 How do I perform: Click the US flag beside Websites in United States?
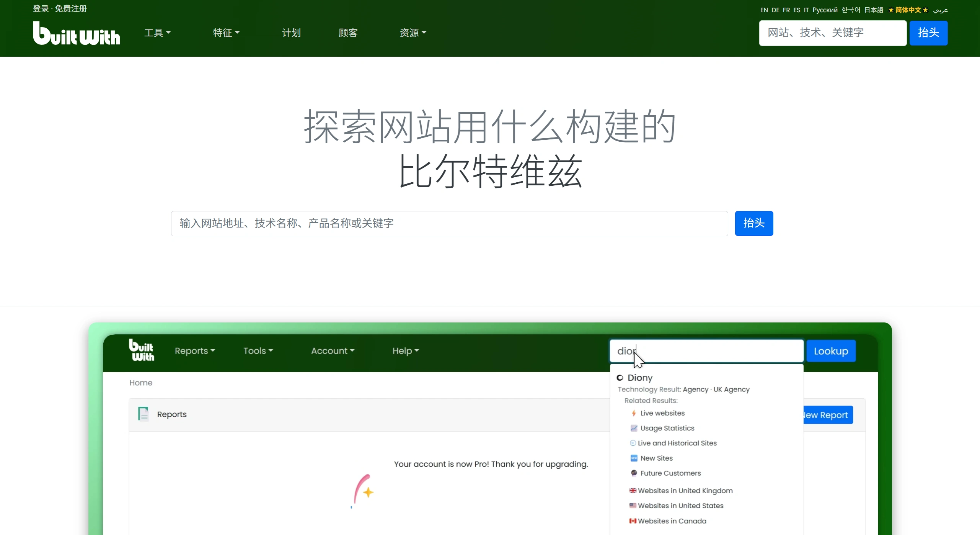[633, 506]
